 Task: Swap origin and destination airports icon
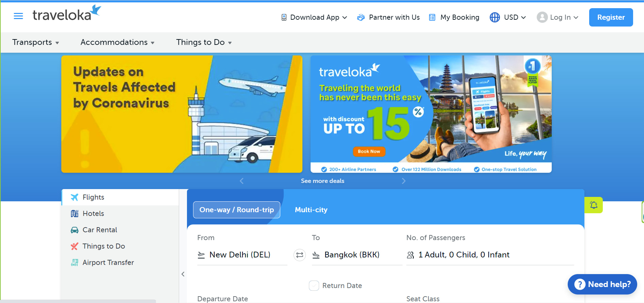tap(300, 255)
